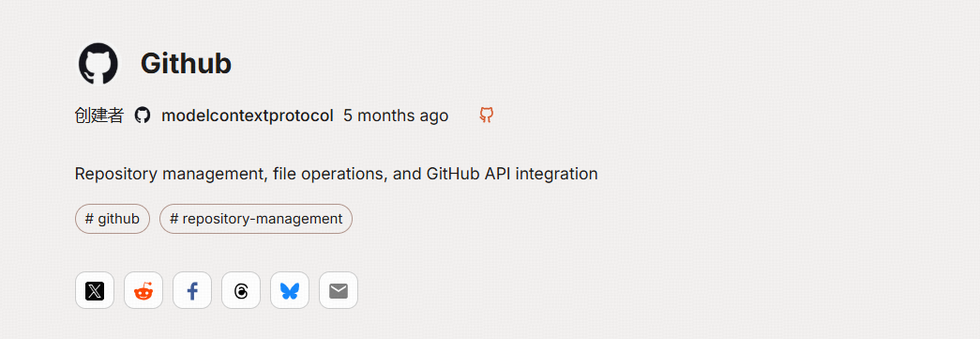Share on X (Twitter)
The image size is (980, 339).
[95, 290]
